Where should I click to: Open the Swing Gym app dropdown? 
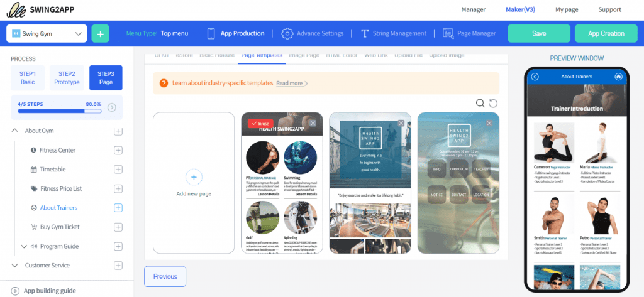[x=47, y=34]
